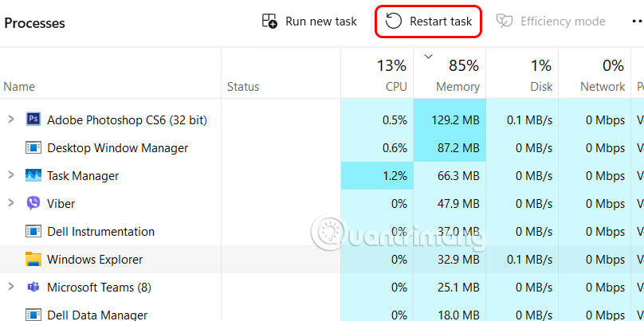Click the 18.0 MB memory value
The image size is (644, 321).
(x=459, y=315)
